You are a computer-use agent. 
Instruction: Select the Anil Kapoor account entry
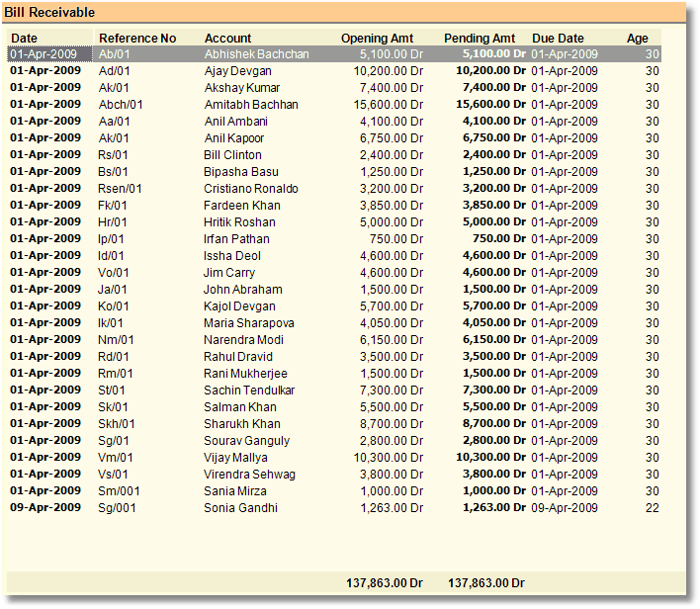point(234,138)
